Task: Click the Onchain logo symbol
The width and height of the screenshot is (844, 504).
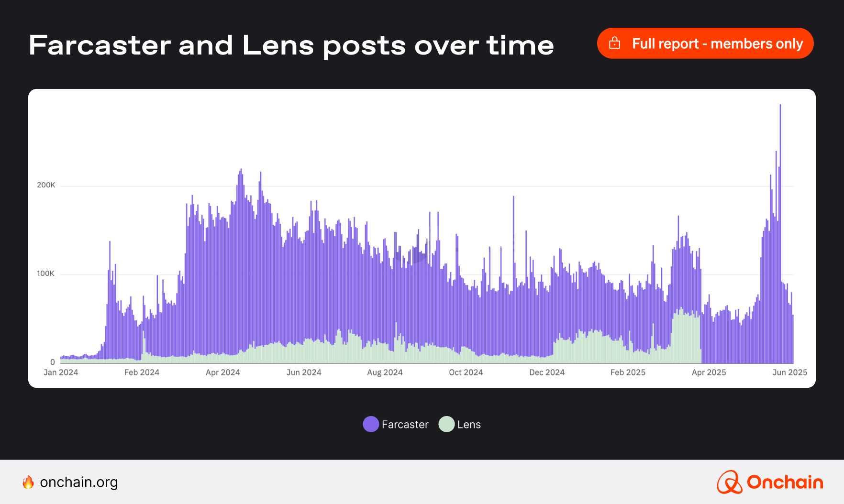Action: [x=729, y=482]
